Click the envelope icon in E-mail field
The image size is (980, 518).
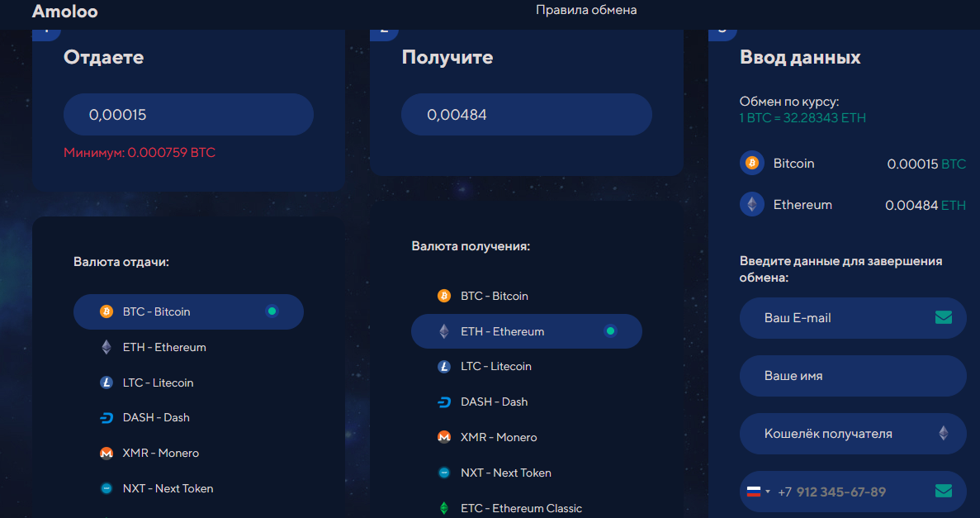[943, 318]
